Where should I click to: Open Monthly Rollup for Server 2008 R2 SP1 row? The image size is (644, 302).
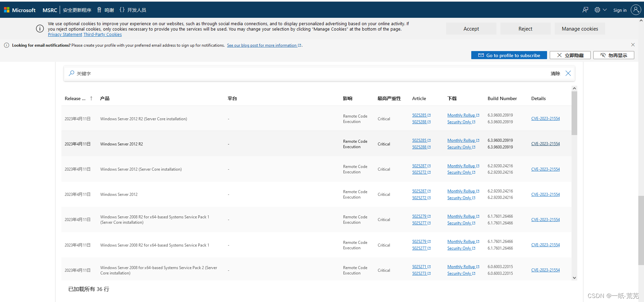tap(463, 242)
